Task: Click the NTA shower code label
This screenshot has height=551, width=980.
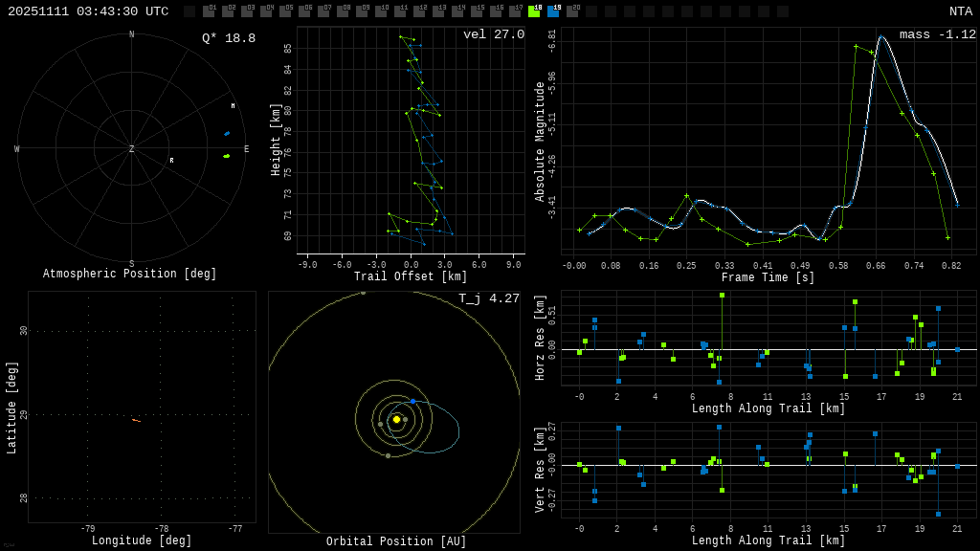Action: click(x=960, y=11)
